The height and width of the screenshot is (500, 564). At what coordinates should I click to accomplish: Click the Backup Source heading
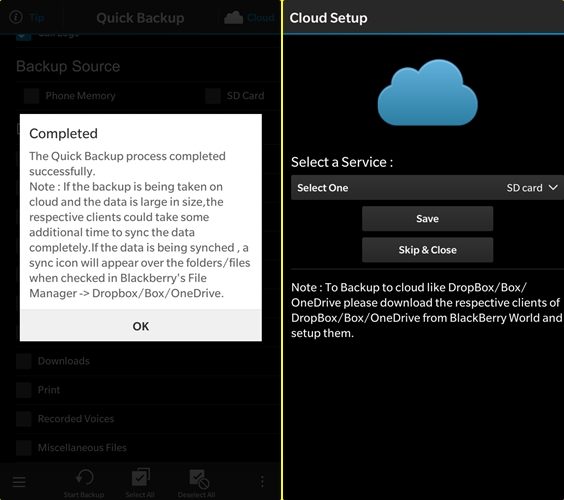(x=68, y=66)
